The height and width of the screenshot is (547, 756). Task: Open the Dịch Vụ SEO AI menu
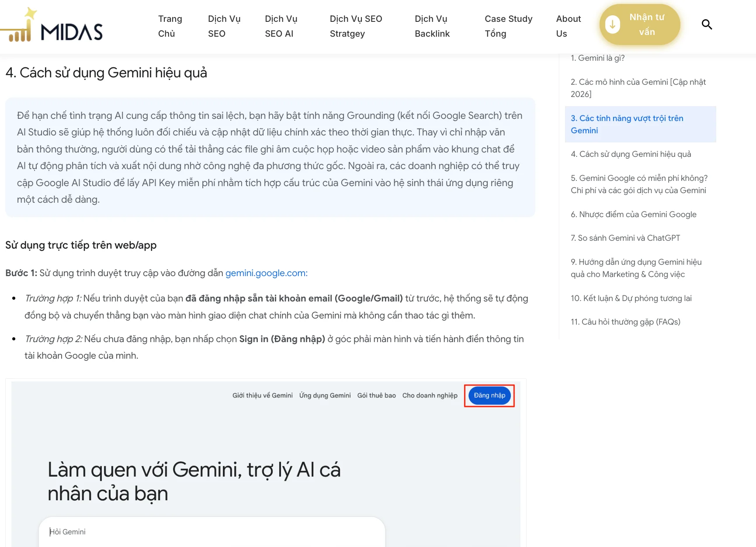[x=281, y=26]
